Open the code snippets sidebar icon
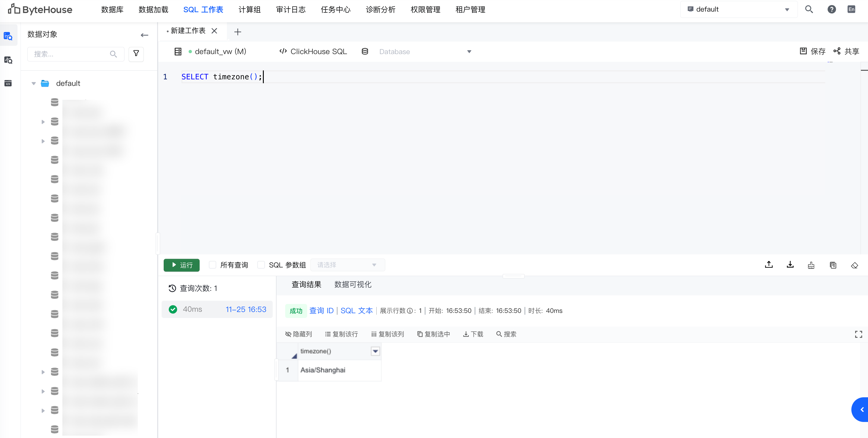 coord(8,83)
